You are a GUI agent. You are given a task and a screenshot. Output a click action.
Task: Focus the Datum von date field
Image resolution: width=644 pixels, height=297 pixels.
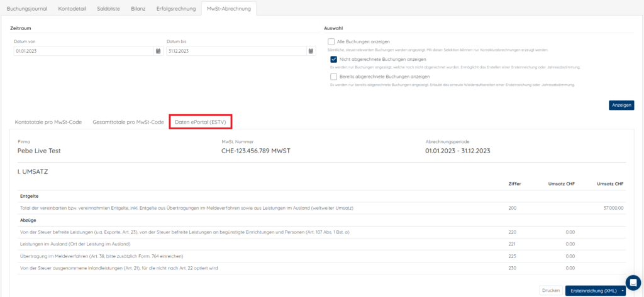pos(84,51)
